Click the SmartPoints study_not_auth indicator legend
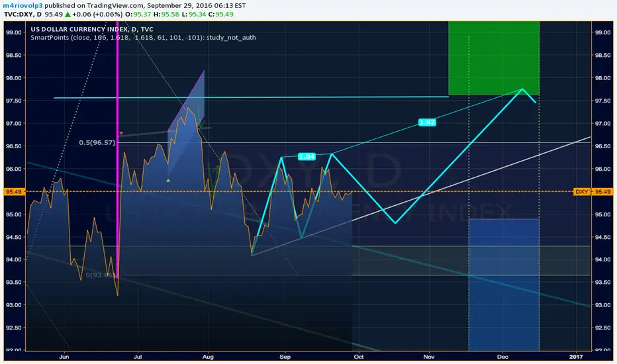The image size is (617, 364). pos(143,37)
